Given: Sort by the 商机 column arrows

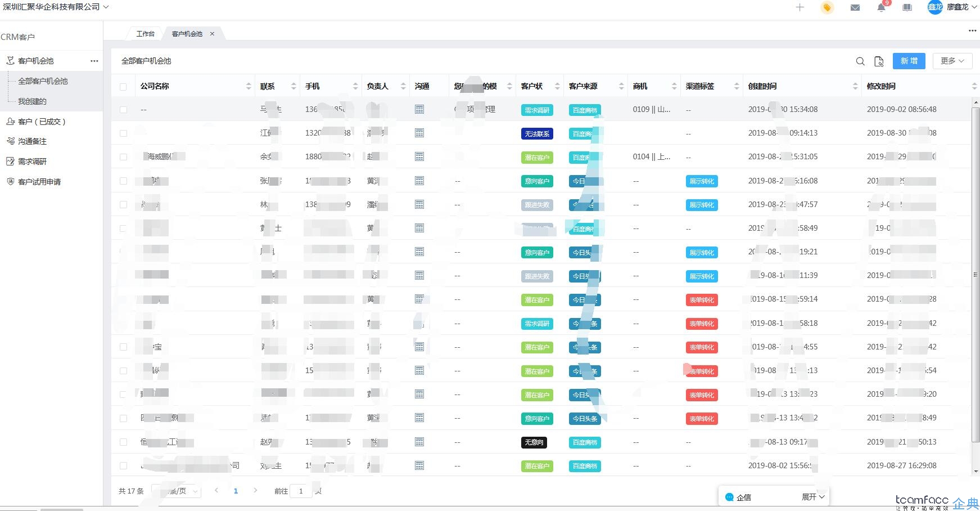Looking at the screenshot, I should pos(674,86).
